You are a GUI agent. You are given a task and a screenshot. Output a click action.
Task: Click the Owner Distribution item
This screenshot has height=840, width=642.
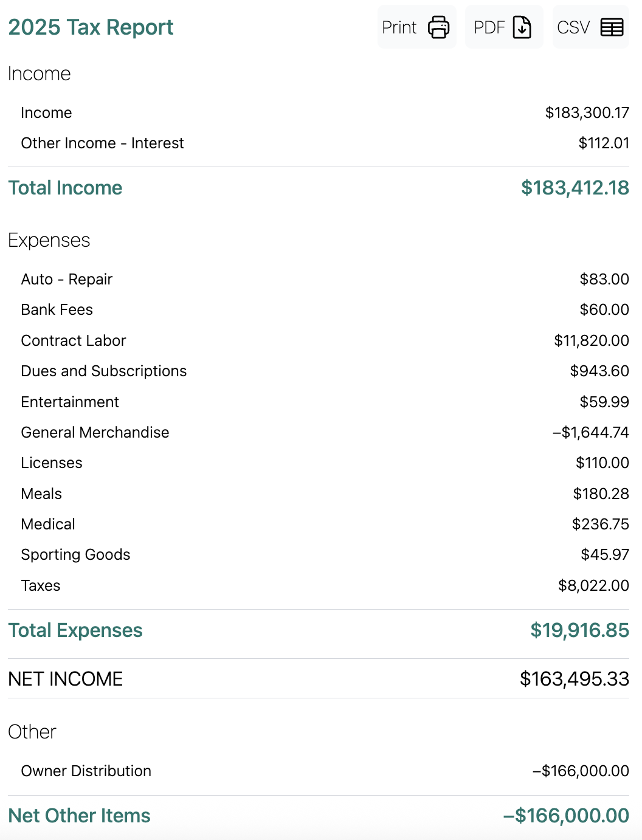coord(86,771)
